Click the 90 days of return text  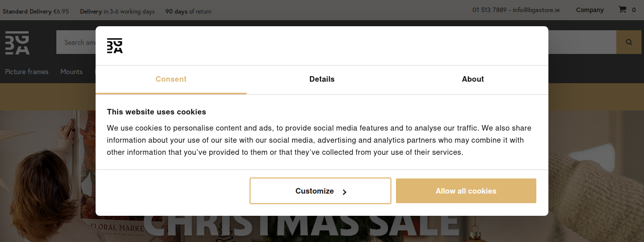coord(189,11)
